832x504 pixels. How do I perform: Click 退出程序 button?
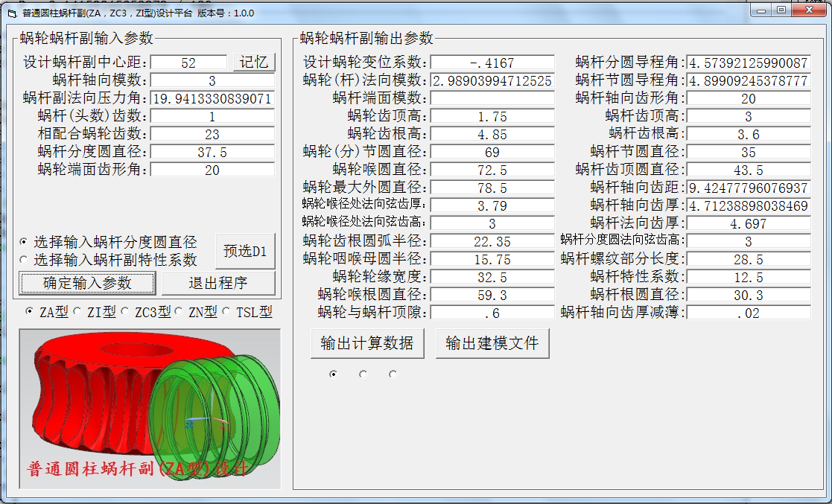tap(218, 283)
